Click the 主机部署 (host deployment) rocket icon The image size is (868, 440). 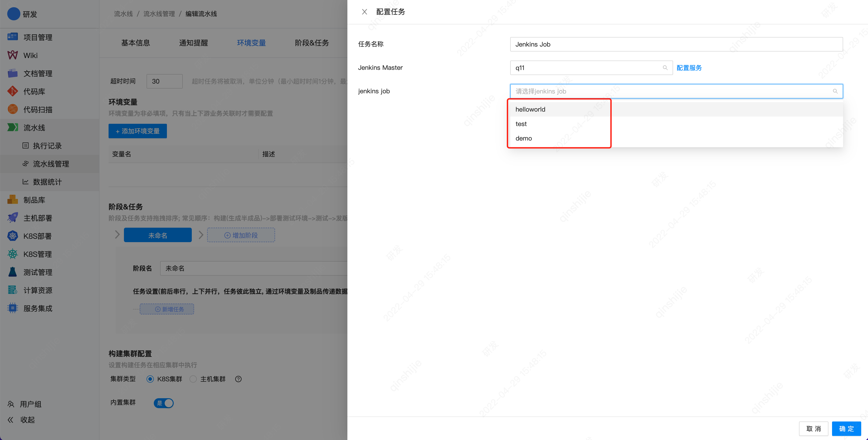(12, 218)
